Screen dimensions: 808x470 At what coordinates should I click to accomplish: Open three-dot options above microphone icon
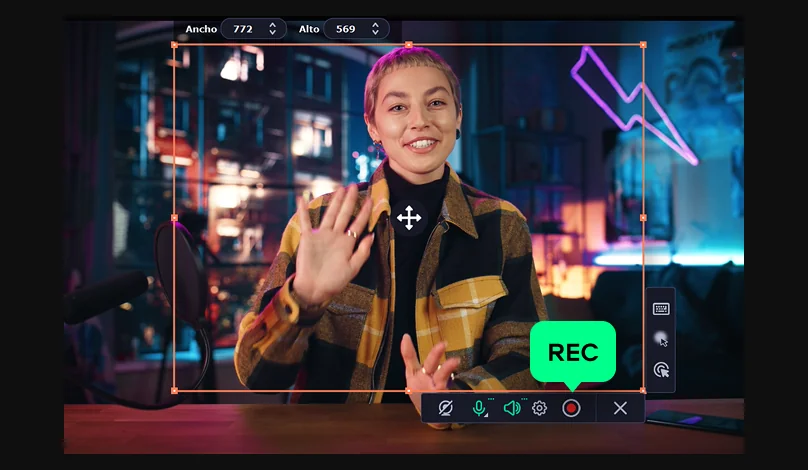tap(491, 399)
